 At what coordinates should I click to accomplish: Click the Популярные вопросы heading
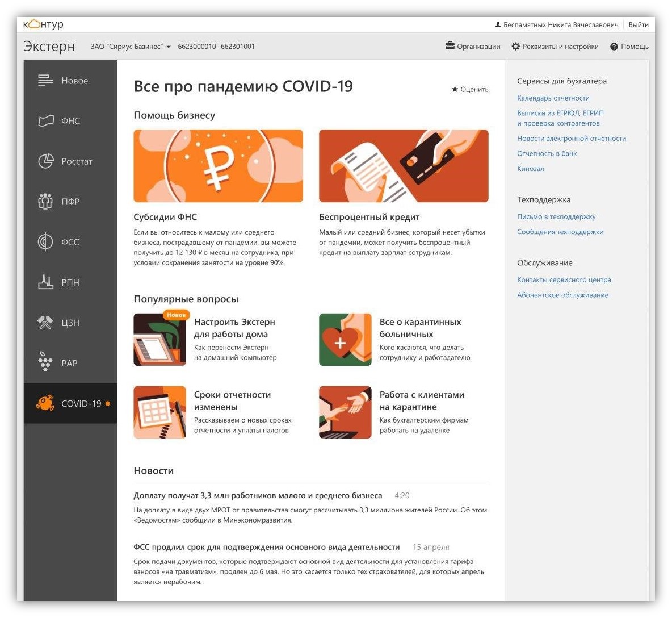click(x=186, y=299)
